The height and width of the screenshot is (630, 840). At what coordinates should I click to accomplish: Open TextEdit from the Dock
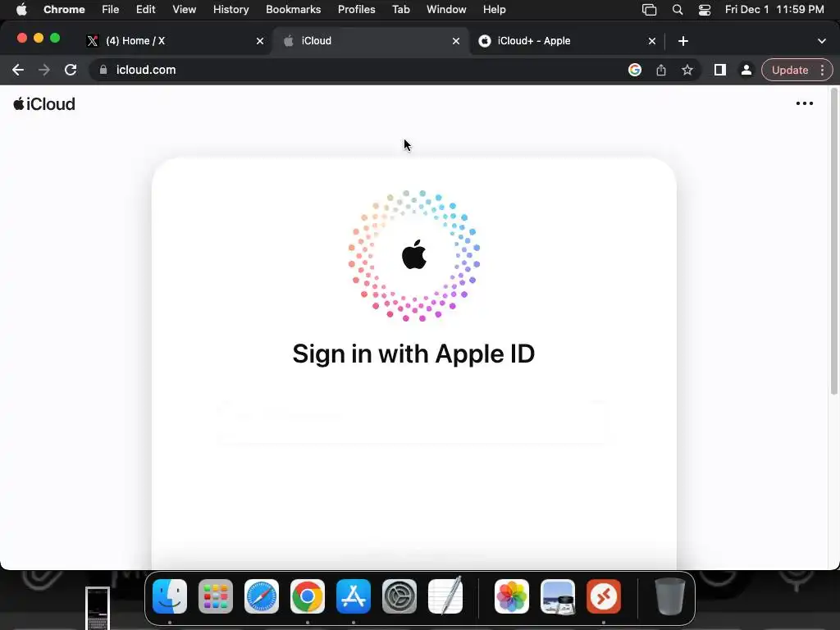coord(445,596)
